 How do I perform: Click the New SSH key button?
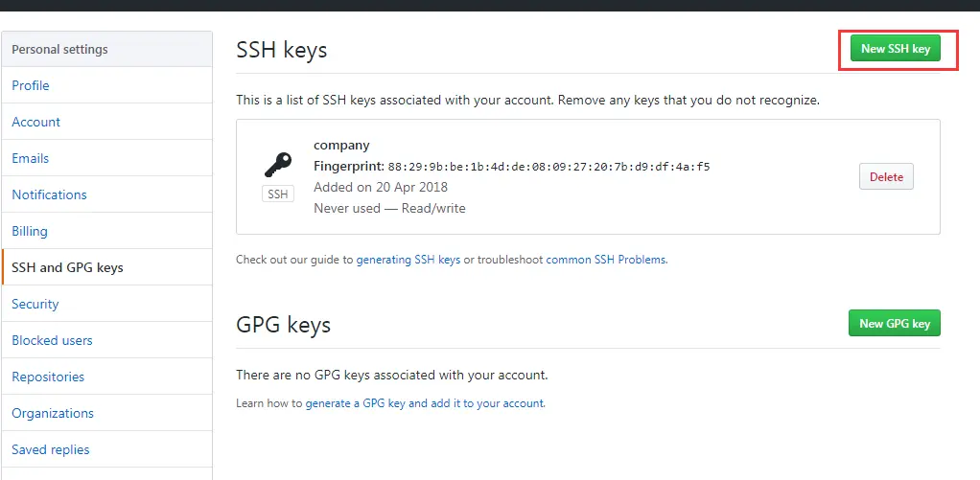[895, 49]
